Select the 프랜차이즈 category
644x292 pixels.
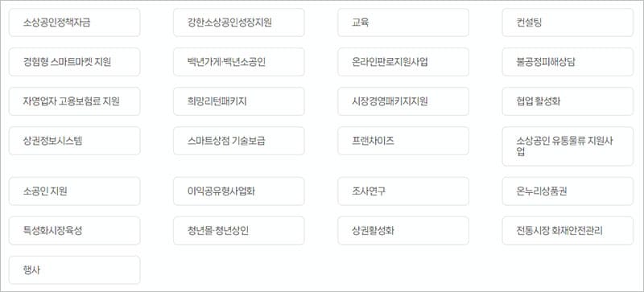[x=403, y=141]
